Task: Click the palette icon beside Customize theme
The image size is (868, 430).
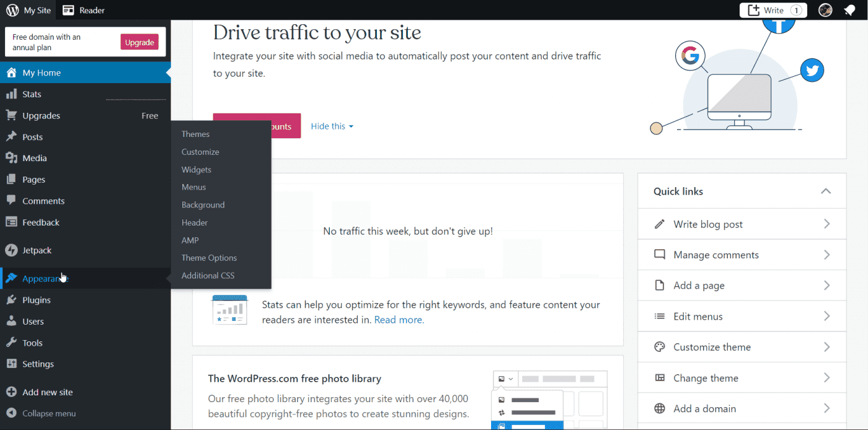Action: click(x=660, y=347)
